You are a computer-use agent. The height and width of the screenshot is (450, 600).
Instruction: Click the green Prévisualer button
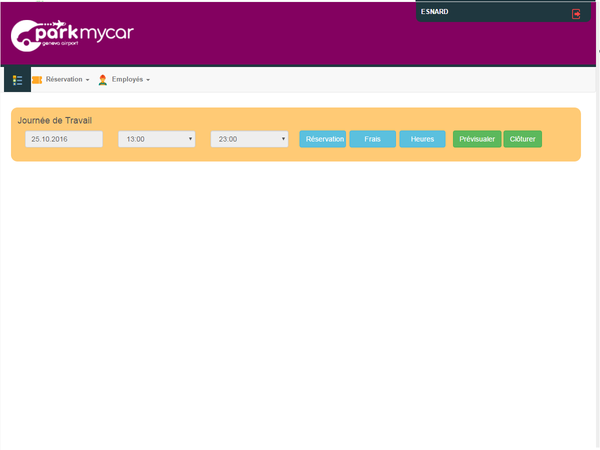(477, 140)
